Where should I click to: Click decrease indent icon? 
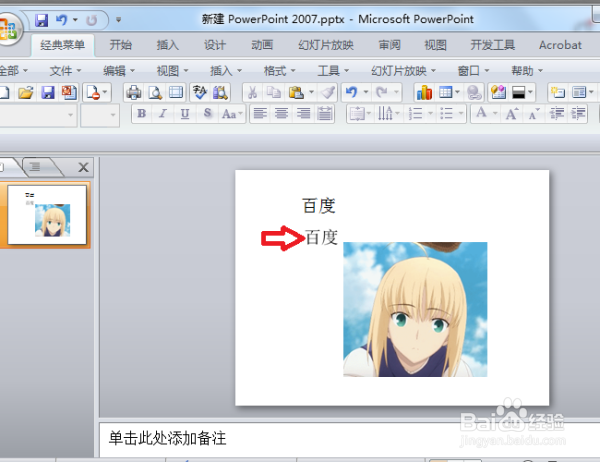[557, 114]
